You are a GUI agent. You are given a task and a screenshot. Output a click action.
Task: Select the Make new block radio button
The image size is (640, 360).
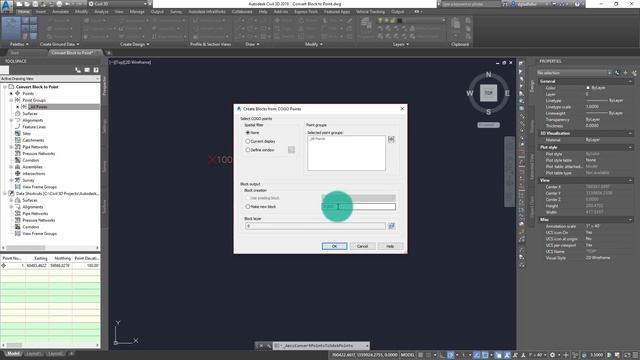pos(247,207)
